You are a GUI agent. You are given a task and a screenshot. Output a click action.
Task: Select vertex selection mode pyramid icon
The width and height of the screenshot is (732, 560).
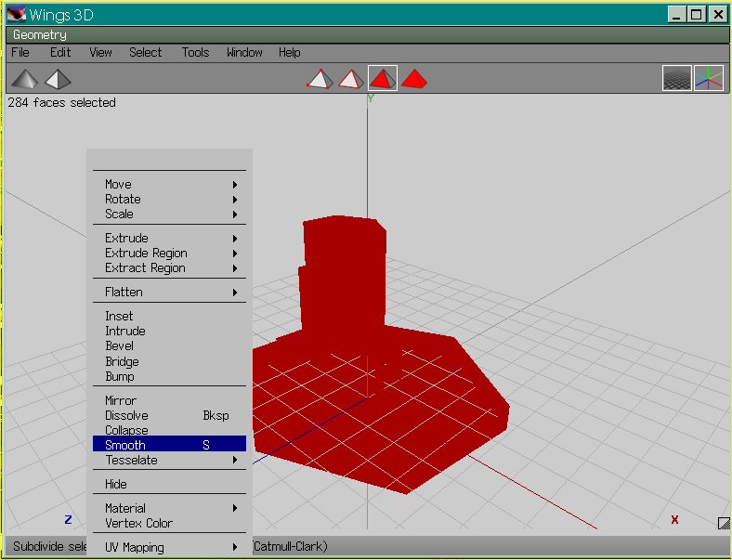pos(319,79)
